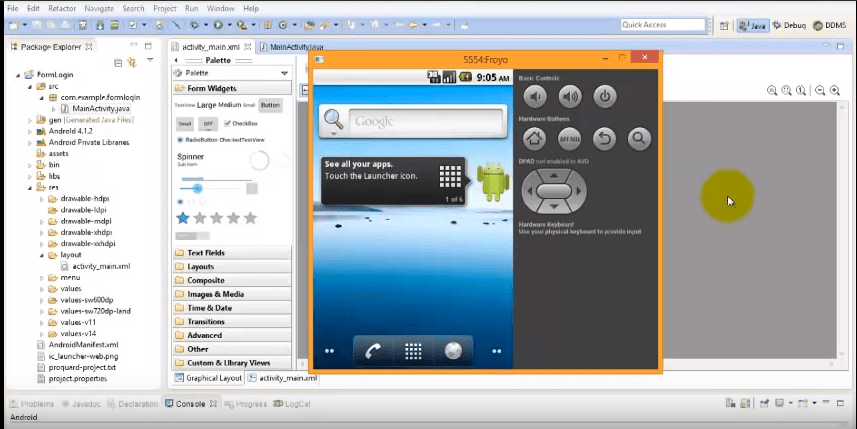Tap the Google search box in emulator
This screenshot has height=429, width=857.
425,121
